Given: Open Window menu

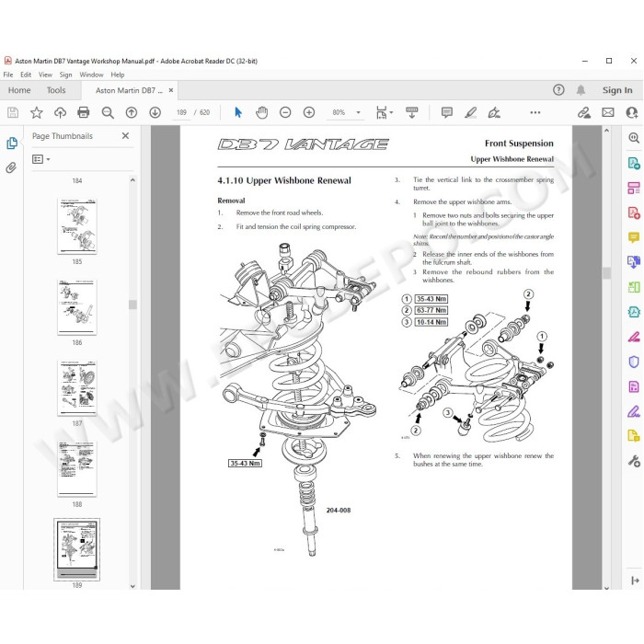Looking at the screenshot, I should coord(91,75).
